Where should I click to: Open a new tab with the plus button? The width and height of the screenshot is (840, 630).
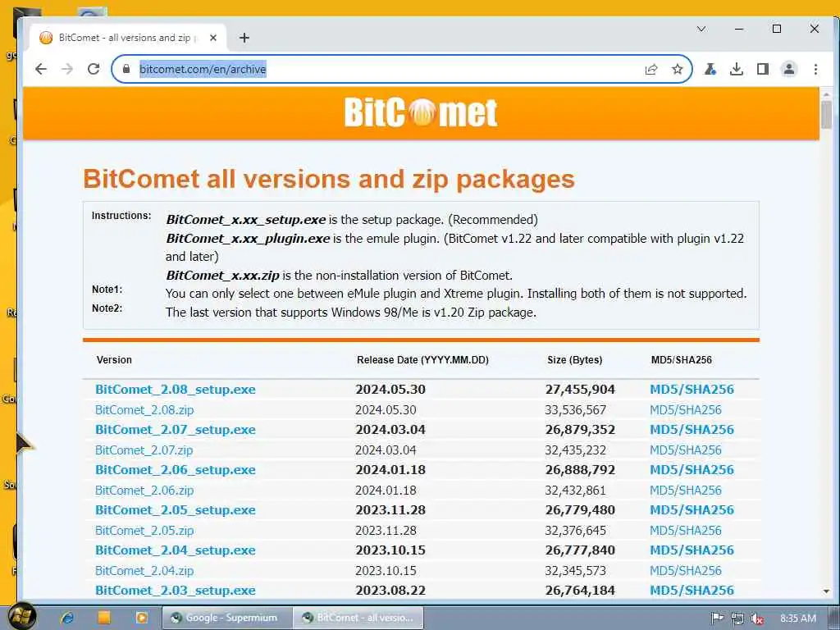[x=244, y=38]
